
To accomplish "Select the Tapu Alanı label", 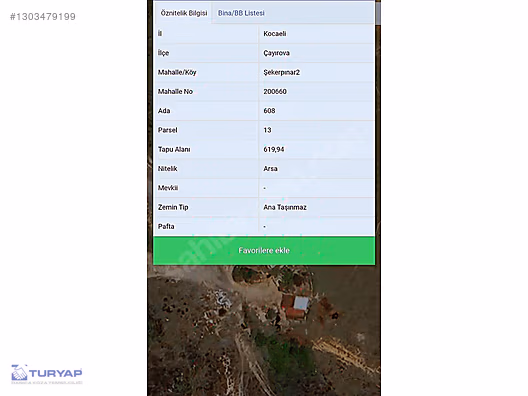I will pos(174,149).
